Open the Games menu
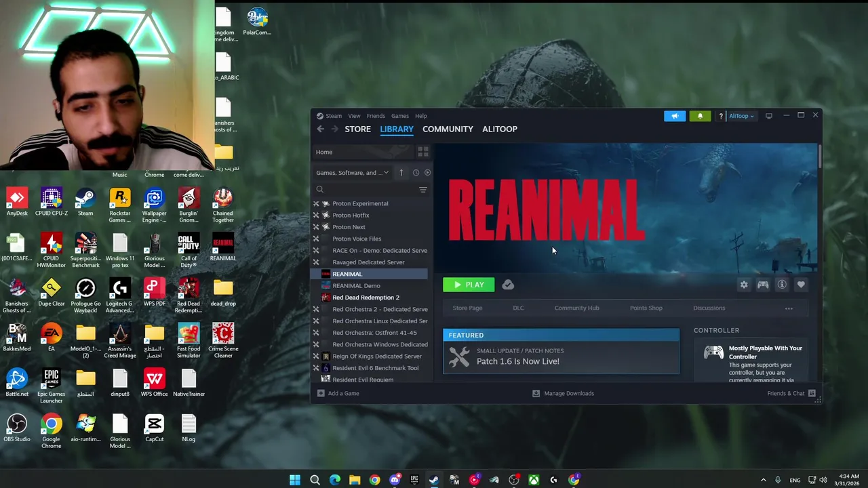Screen dimensions: 868x488 (x=400, y=116)
